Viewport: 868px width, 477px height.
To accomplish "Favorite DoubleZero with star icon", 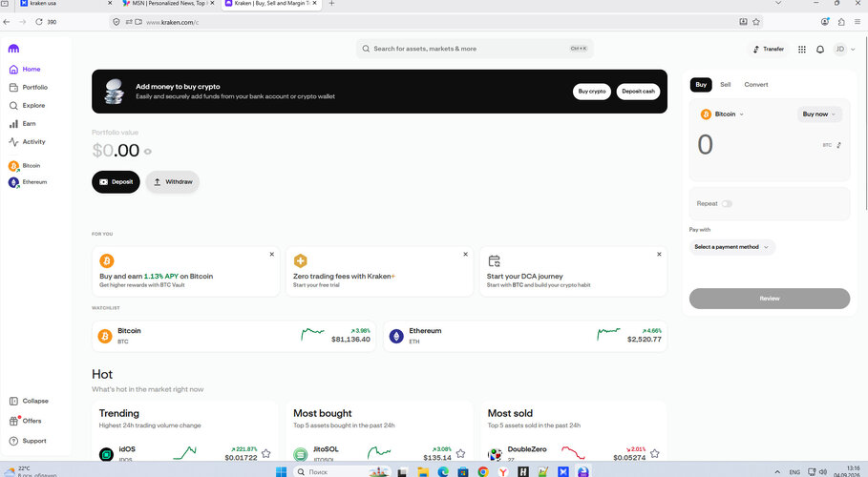I will pyautogui.click(x=655, y=454).
